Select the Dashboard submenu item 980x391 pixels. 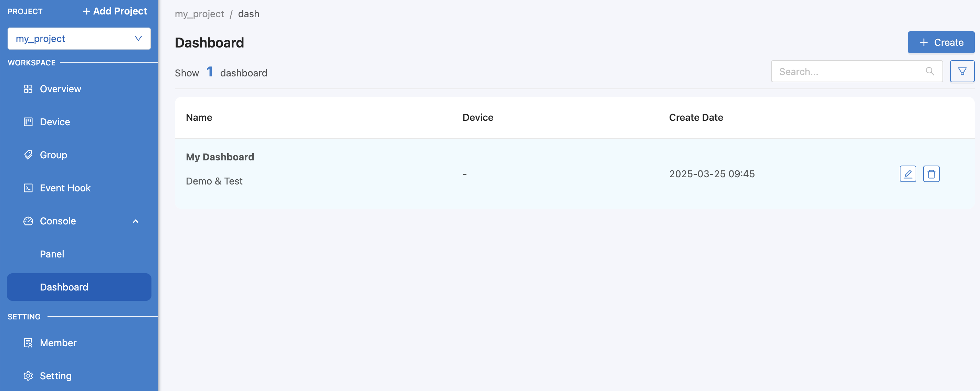click(79, 287)
